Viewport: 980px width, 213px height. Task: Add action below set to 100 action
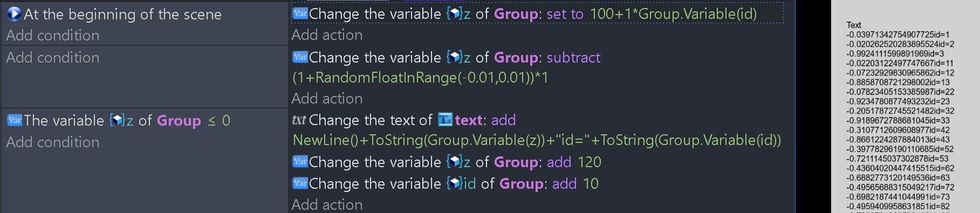point(327,35)
